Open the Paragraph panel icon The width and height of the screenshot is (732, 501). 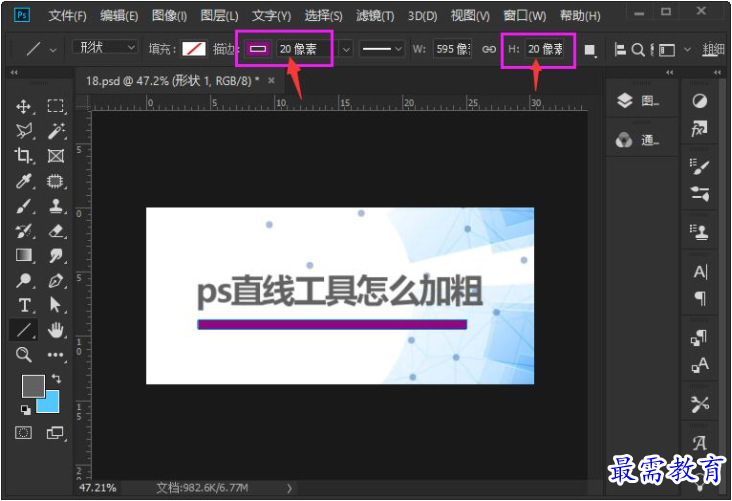(x=700, y=298)
